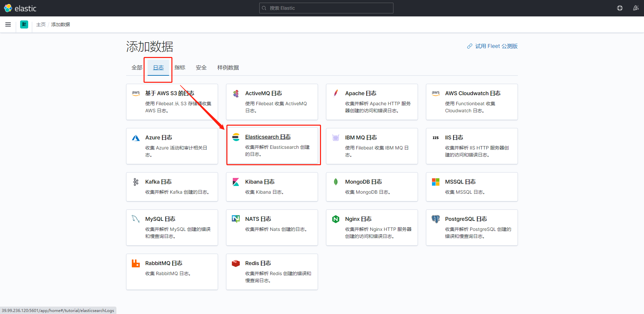Go to 主页 breadcrumb link
644x314 pixels.
41,24
